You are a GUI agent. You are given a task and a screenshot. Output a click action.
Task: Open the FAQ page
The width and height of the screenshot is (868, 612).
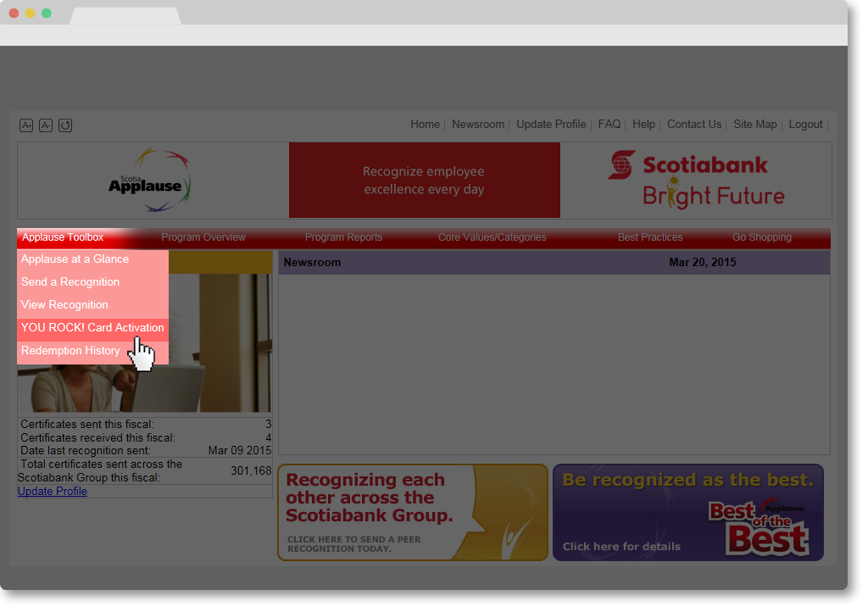coord(609,124)
